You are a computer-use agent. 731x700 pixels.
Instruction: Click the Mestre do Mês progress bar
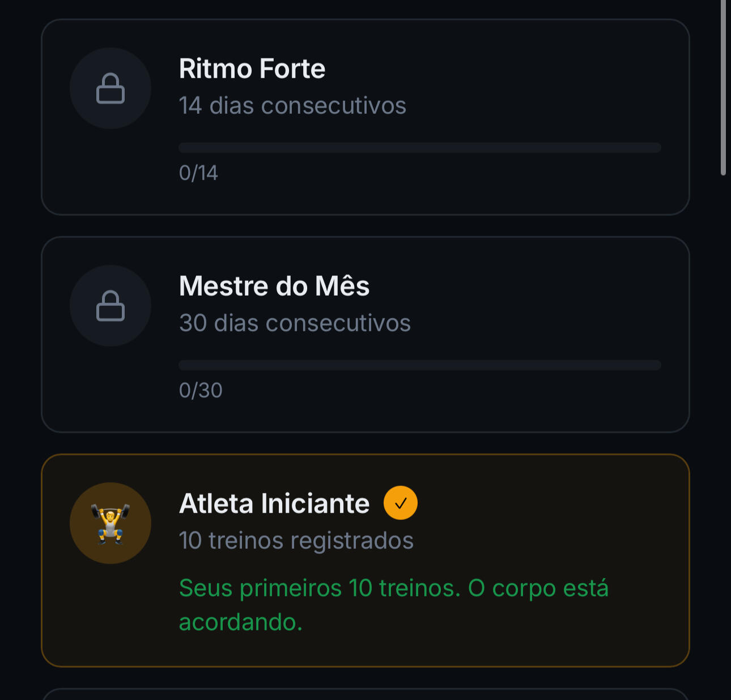(420, 365)
